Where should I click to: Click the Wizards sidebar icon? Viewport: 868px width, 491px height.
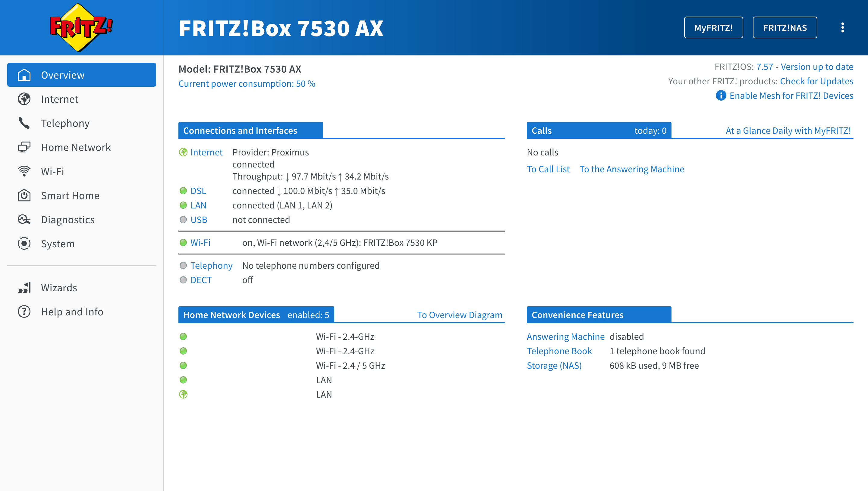click(24, 288)
